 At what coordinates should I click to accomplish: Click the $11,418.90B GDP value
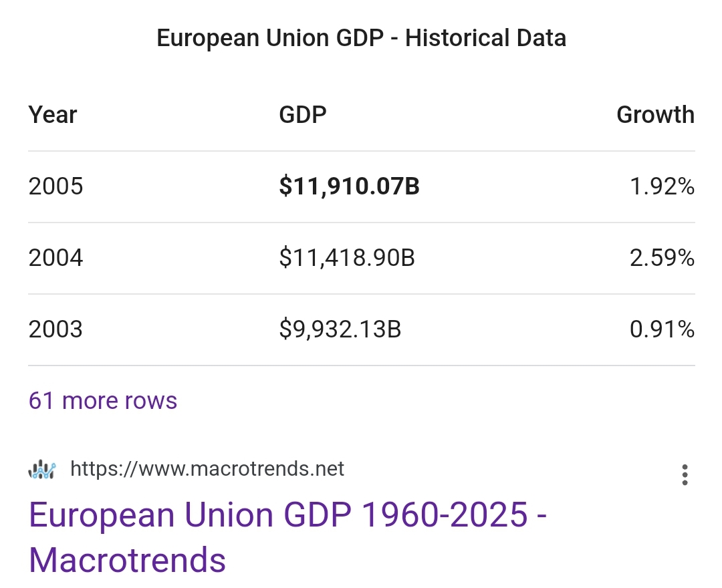[x=347, y=258]
